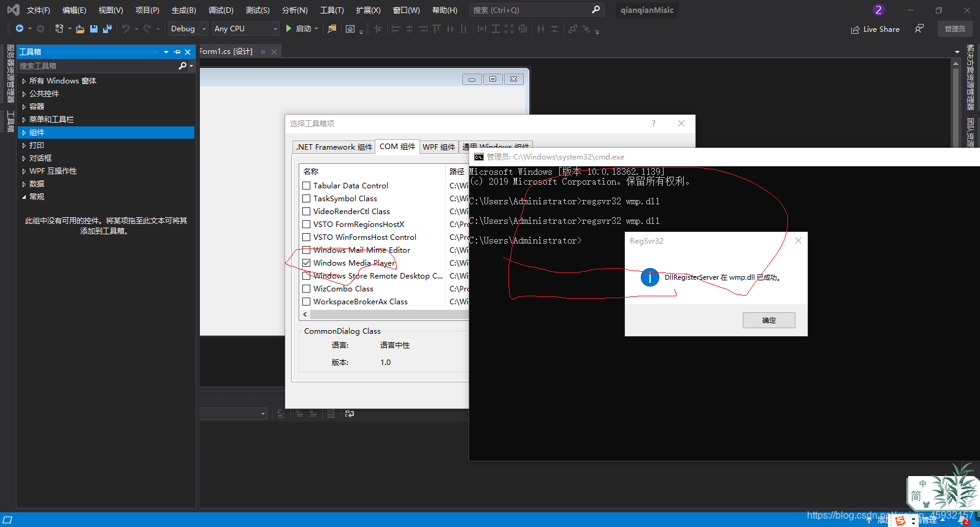This screenshot has height=527, width=980.
Task: Check the Tabular Data Control checkbox
Action: (x=306, y=185)
